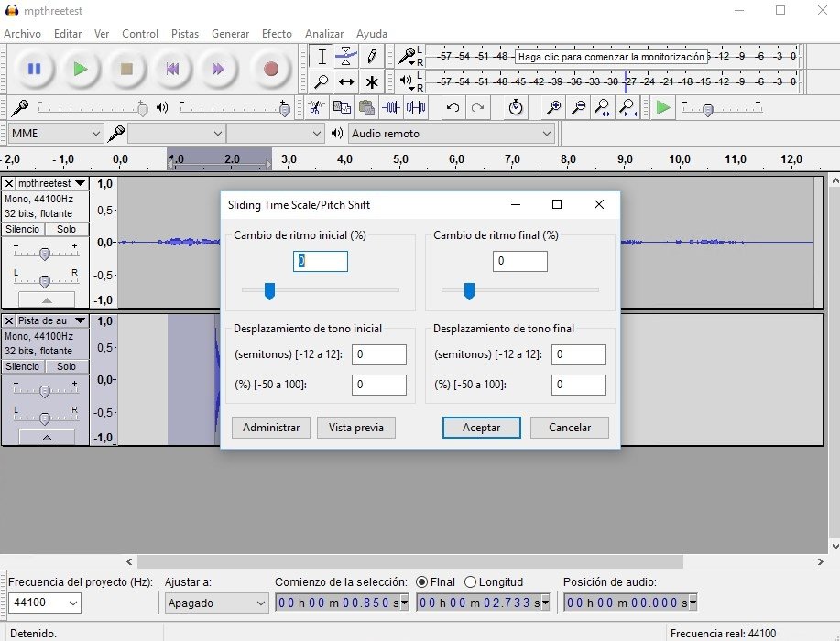
Task: Click Fit selection in window icon
Action: click(x=603, y=108)
